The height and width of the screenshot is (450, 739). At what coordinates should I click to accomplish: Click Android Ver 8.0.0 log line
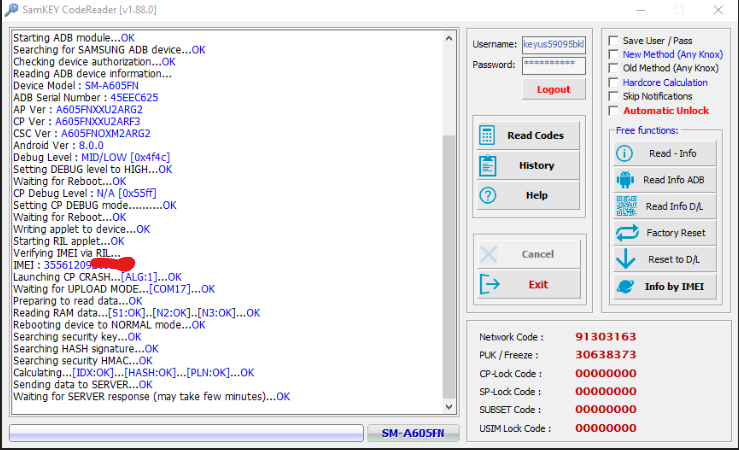(x=58, y=146)
